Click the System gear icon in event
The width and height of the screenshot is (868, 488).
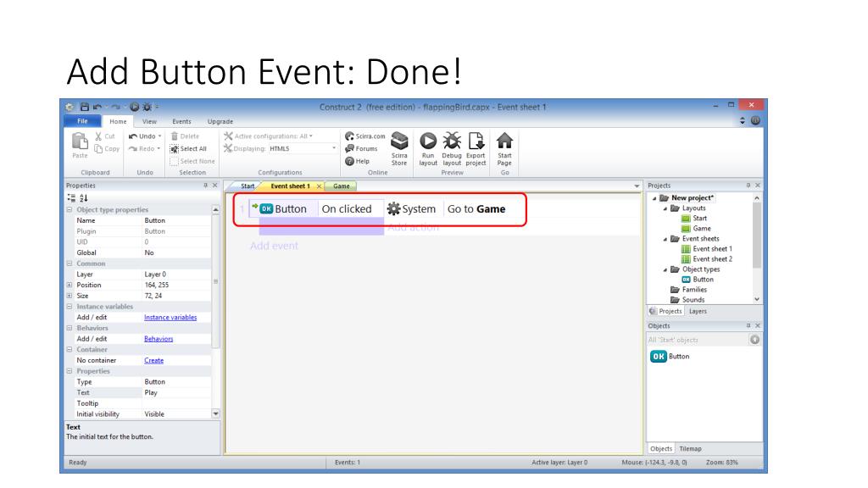tap(393, 208)
